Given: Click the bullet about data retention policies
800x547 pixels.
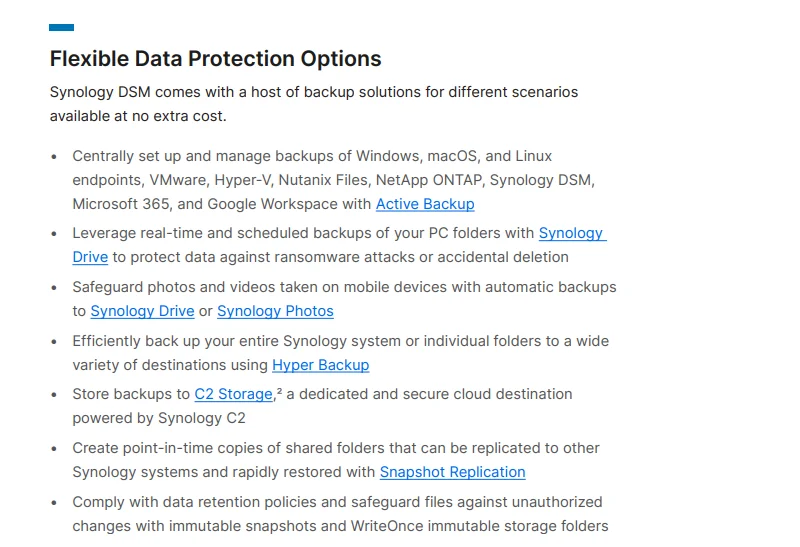Looking at the screenshot, I should point(337,502).
